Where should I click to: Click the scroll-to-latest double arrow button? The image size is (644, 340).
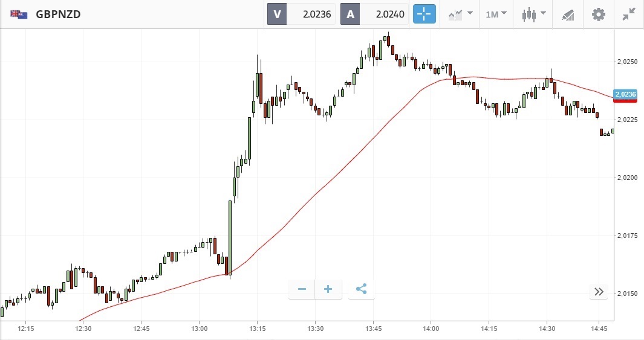coord(599,292)
